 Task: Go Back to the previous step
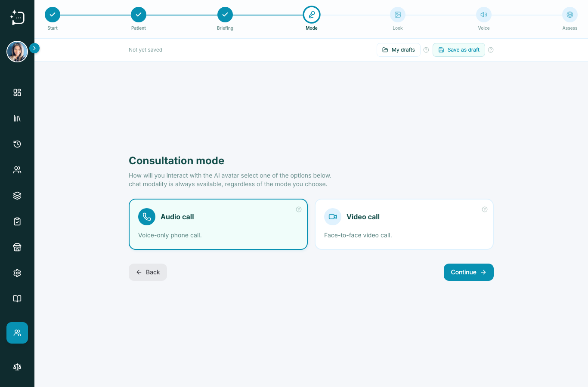[148, 272]
